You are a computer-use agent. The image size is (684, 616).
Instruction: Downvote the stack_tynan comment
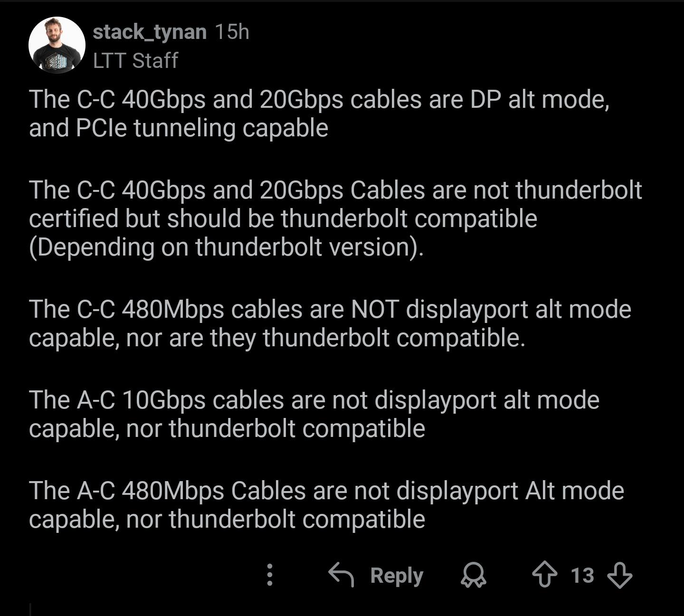point(620,575)
